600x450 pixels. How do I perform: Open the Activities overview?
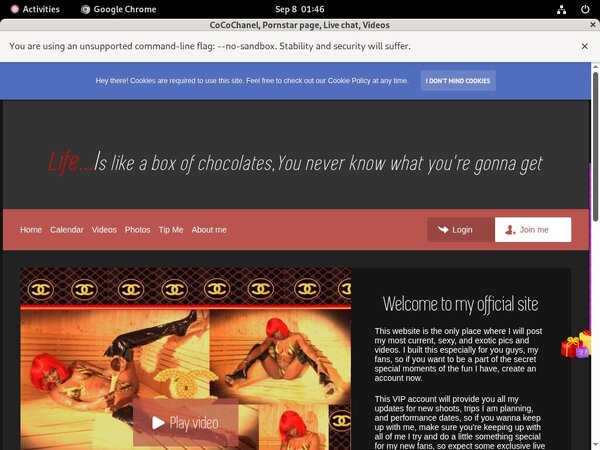click(x=32, y=9)
